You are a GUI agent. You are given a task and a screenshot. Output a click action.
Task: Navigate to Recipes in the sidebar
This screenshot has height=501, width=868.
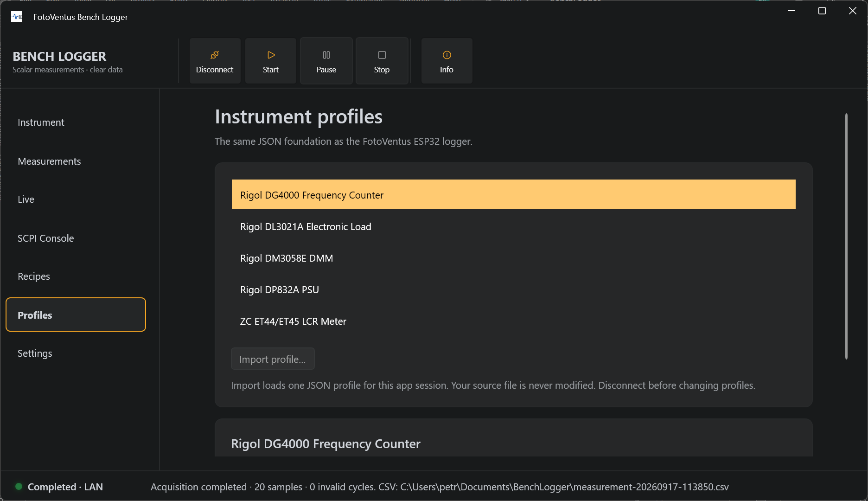tap(76, 276)
